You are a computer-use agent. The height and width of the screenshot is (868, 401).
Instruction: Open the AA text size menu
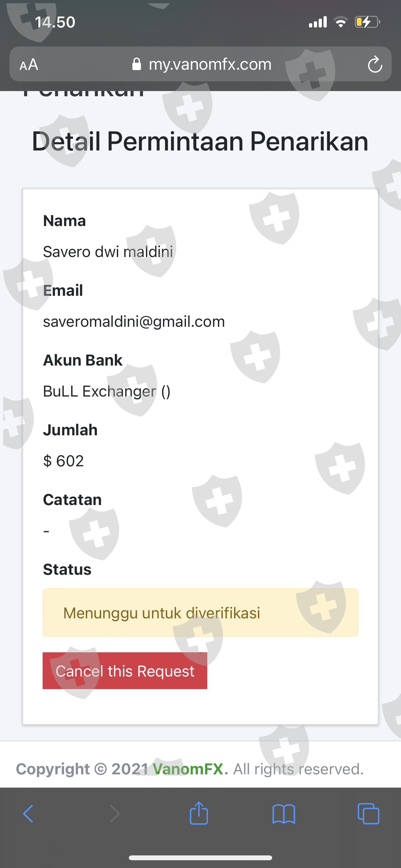29,64
